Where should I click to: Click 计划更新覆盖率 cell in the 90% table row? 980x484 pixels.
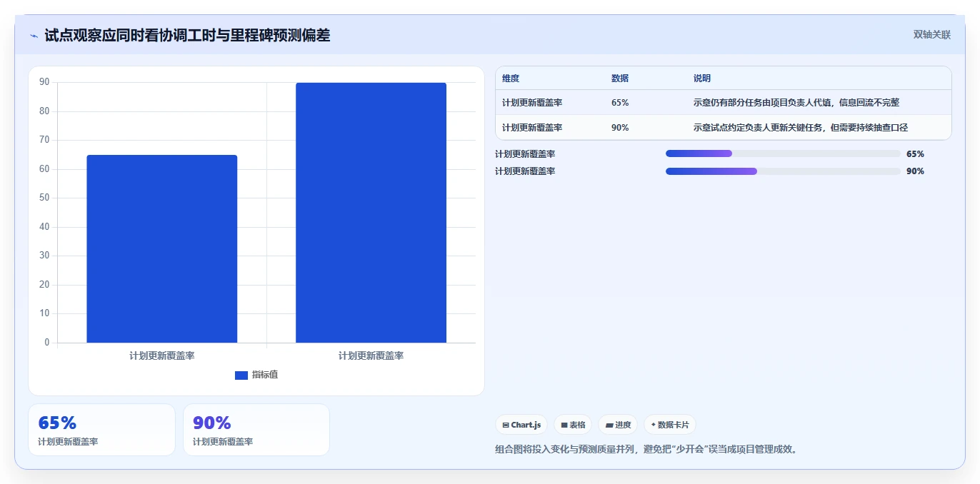click(532, 128)
